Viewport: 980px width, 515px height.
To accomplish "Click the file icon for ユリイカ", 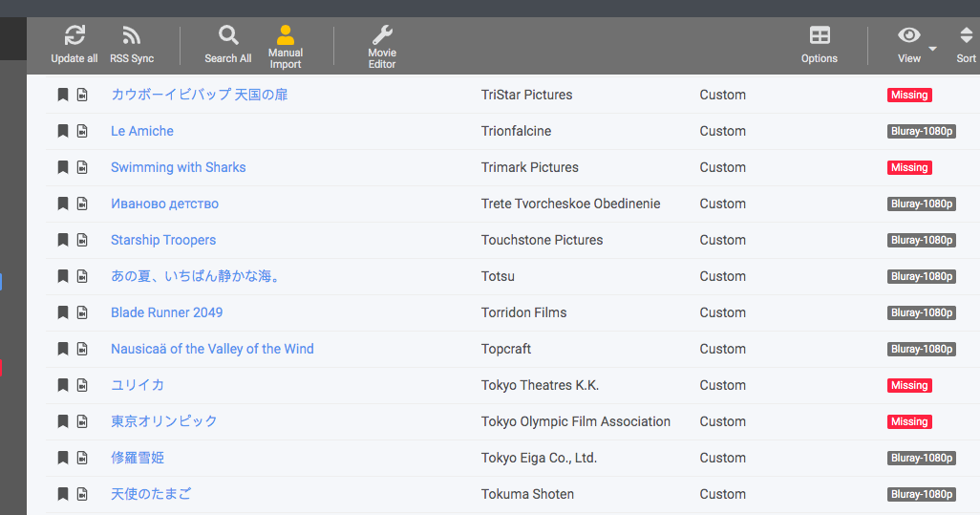I will (x=82, y=385).
